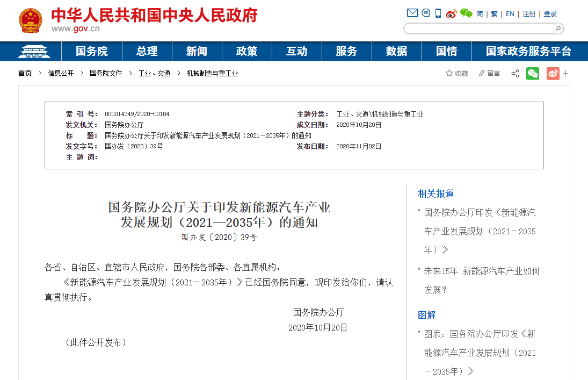
Task: Open the message bubble icon in header
Action: pyautogui.click(x=426, y=13)
